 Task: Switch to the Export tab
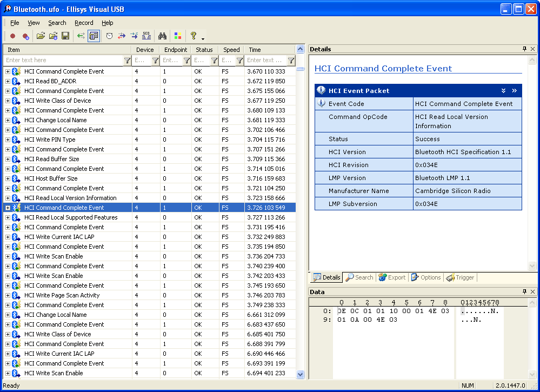point(392,277)
